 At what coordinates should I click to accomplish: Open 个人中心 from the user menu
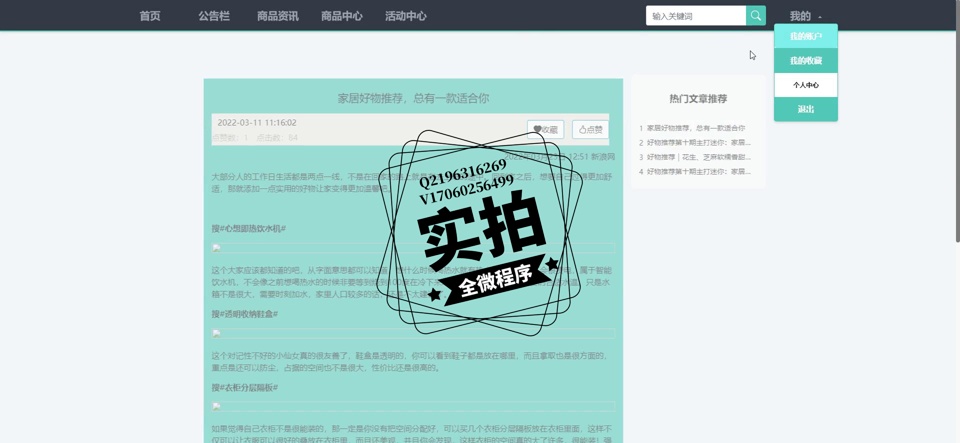click(805, 85)
